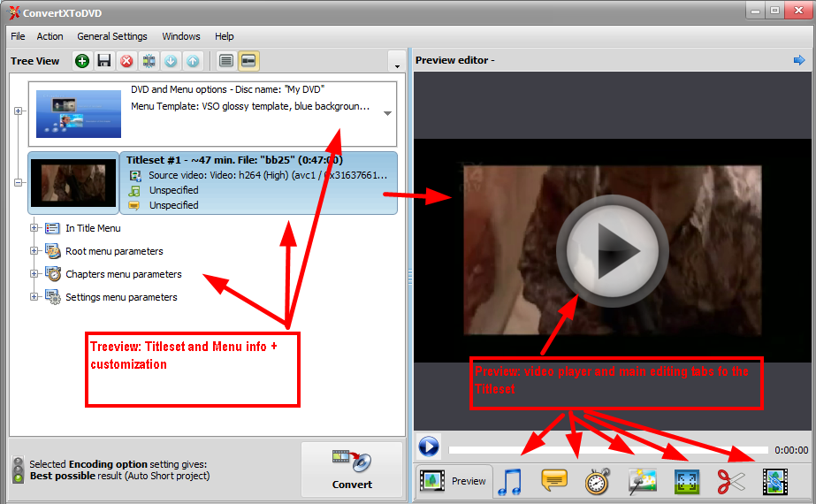This screenshot has height=504, width=816.
Task: Select the Titleset #1 header text
Action: [234, 160]
